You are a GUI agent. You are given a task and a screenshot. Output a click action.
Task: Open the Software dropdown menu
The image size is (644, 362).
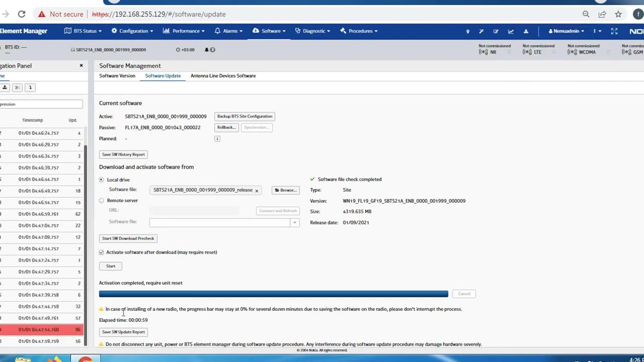point(269,31)
